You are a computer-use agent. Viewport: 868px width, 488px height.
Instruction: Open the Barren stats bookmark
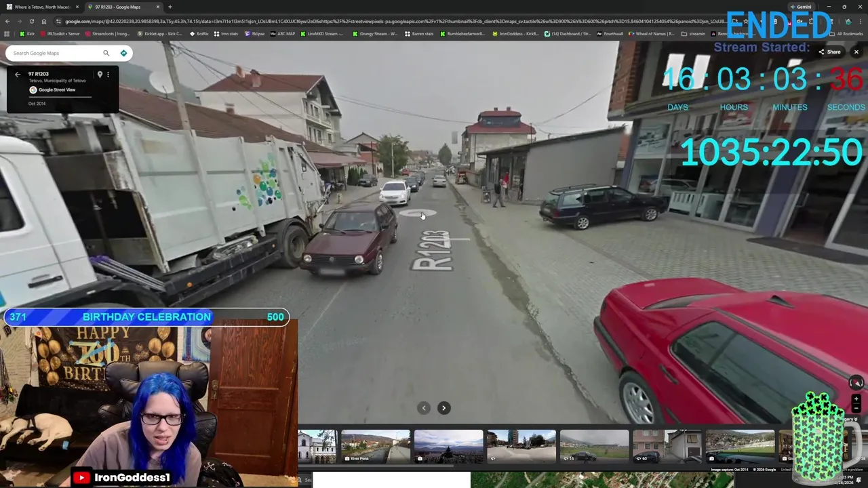[419, 34]
